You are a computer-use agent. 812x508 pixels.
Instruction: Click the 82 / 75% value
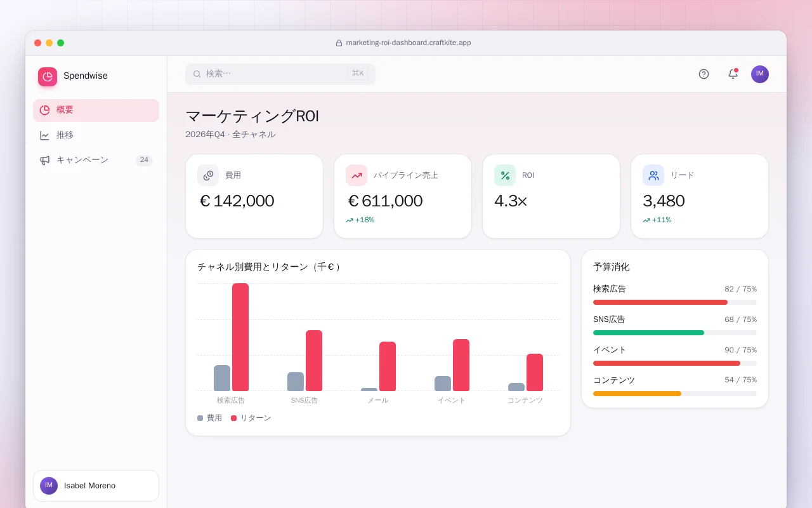(741, 289)
